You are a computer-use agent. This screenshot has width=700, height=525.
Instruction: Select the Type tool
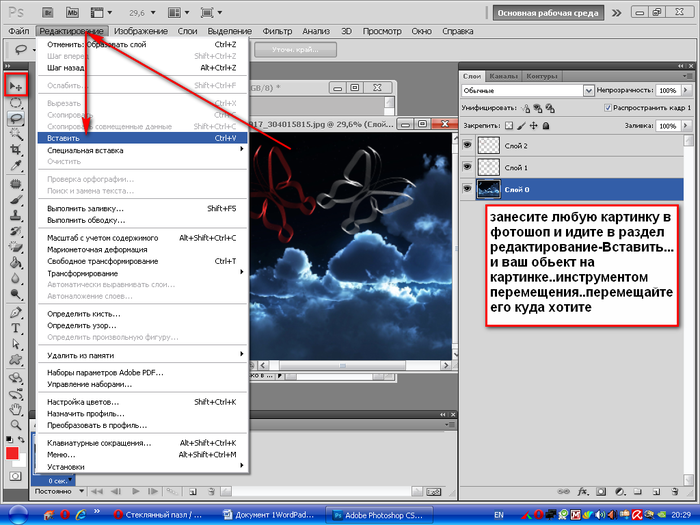tap(16, 328)
